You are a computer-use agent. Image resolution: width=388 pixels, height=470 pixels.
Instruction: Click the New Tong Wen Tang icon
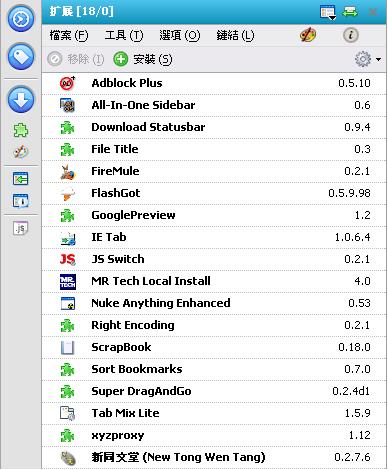pyautogui.click(x=68, y=458)
